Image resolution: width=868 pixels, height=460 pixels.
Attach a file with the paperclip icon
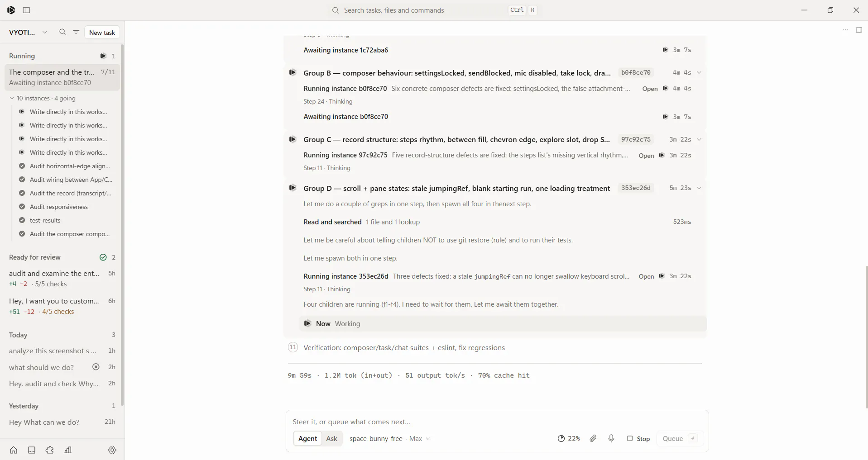pos(593,438)
